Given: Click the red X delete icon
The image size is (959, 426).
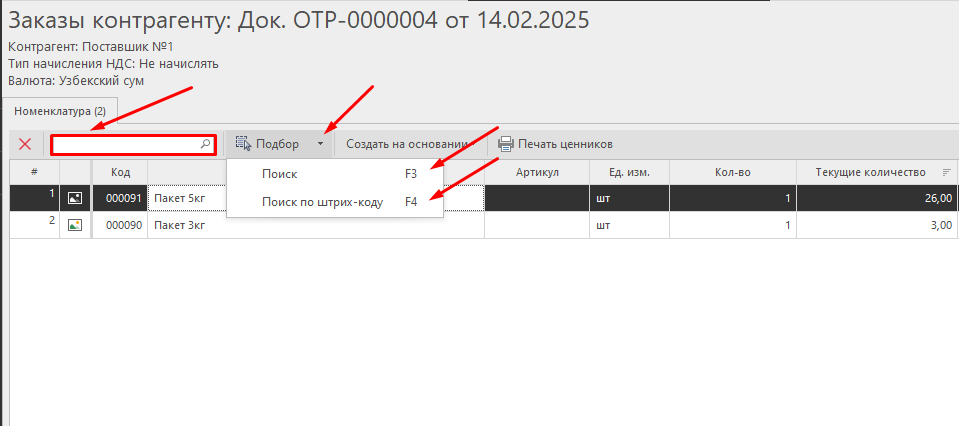Looking at the screenshot, I should [25, 144].
